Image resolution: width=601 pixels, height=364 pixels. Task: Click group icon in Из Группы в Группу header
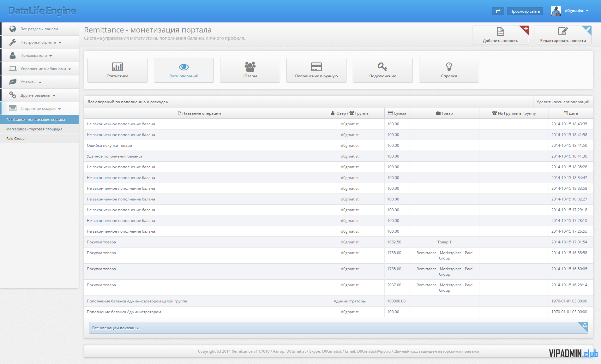coord(495,113)
